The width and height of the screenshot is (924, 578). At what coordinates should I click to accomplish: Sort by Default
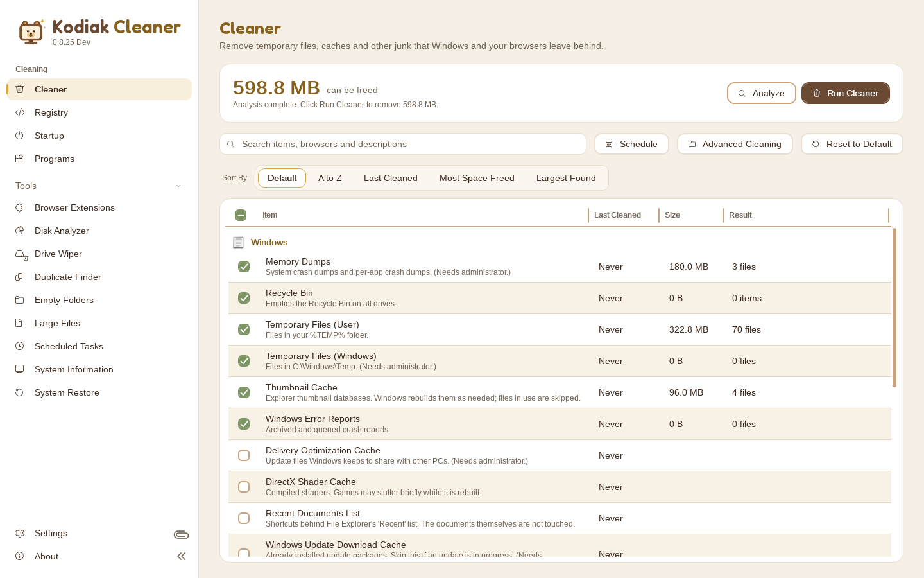[x=282, y=178]
